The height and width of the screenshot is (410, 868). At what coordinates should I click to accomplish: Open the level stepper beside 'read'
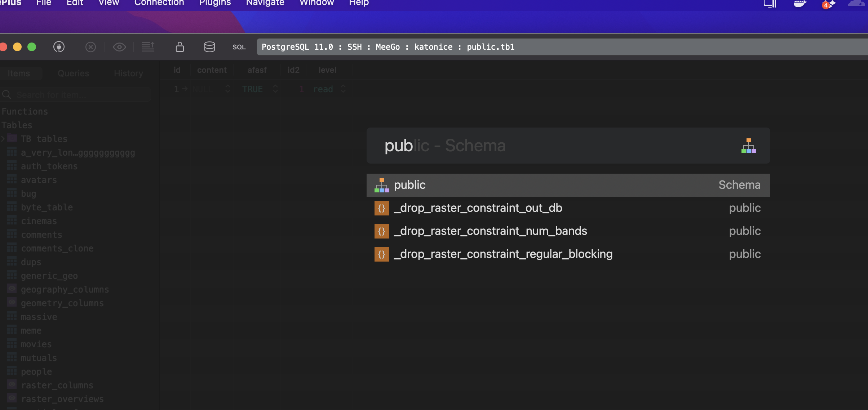point(342,89)
